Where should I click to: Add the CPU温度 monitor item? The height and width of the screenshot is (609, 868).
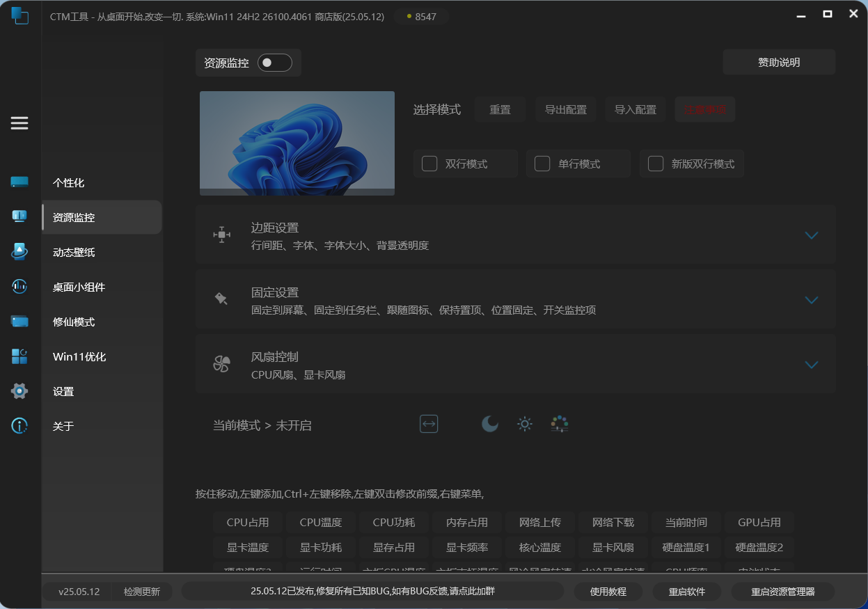(x=321, y=522)
